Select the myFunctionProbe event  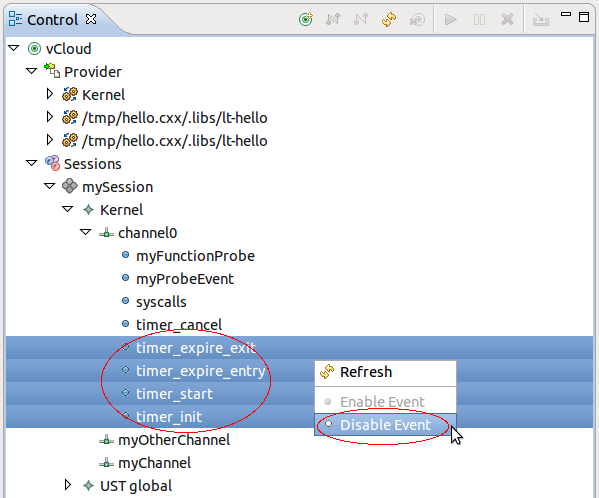tap(195, 256)
